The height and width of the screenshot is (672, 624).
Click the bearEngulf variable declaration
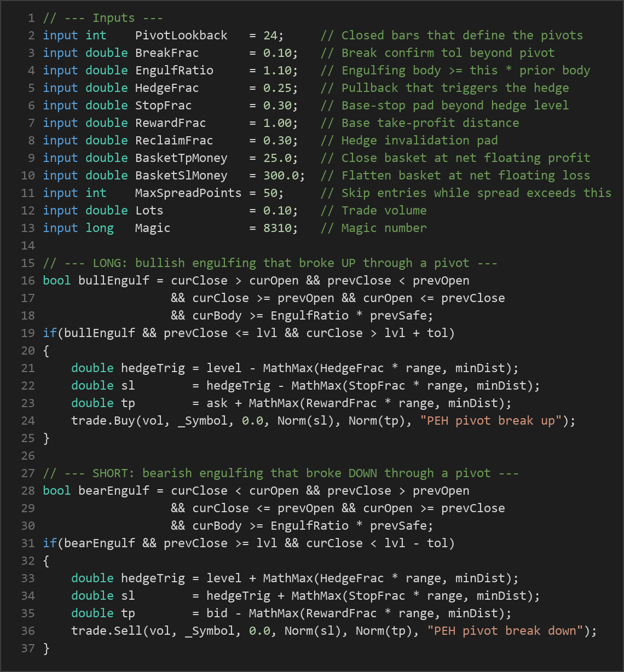114,491
